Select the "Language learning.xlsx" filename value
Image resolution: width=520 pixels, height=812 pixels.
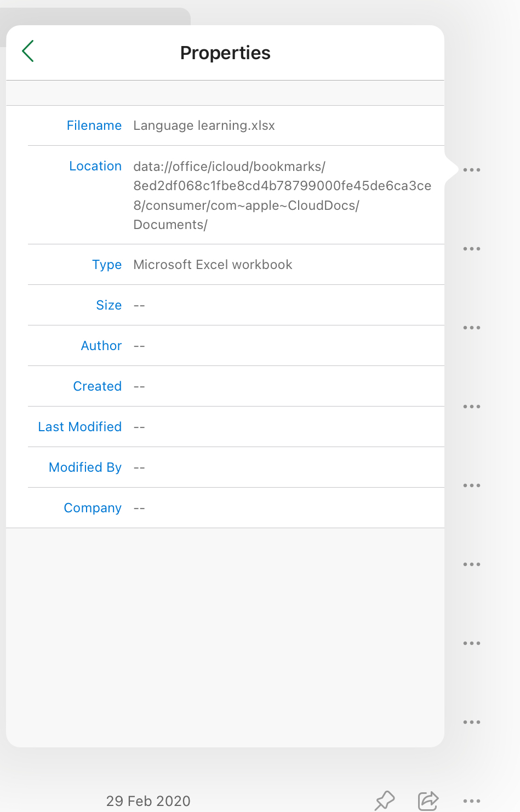click(x=204, y=125)
